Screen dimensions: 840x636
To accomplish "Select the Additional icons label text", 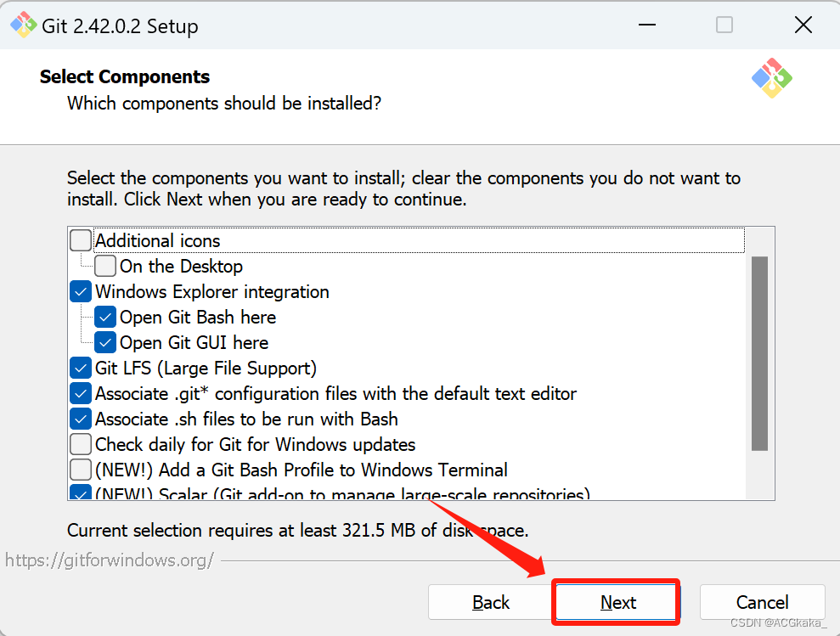I will point(157,241).
